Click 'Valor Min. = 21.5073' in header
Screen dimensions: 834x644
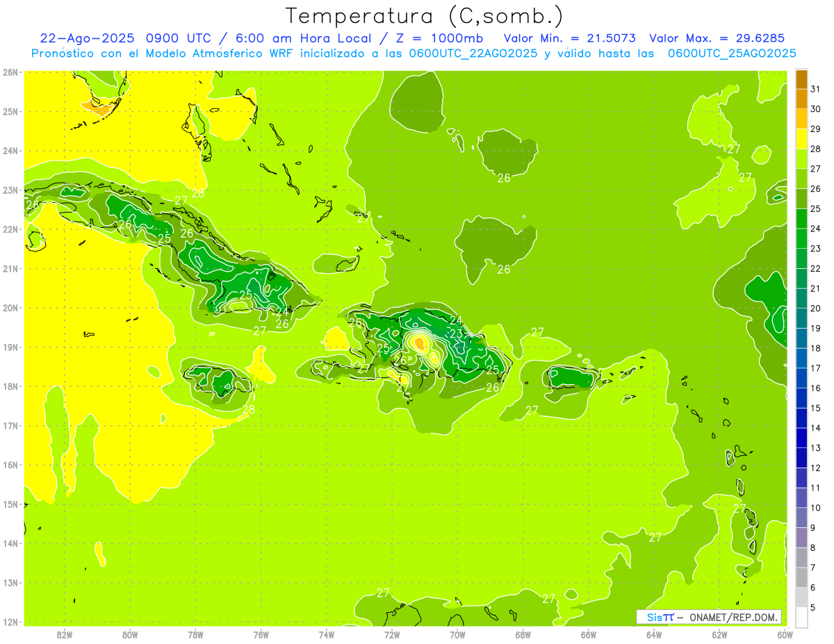(x=569, y=38)
